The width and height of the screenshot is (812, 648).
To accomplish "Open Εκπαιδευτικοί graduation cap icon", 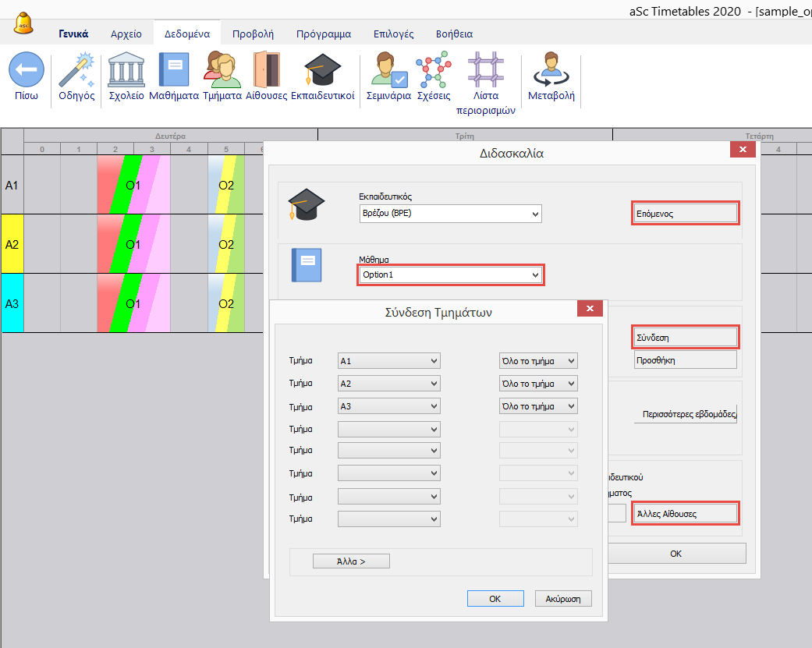I will [x=322, y=70].
